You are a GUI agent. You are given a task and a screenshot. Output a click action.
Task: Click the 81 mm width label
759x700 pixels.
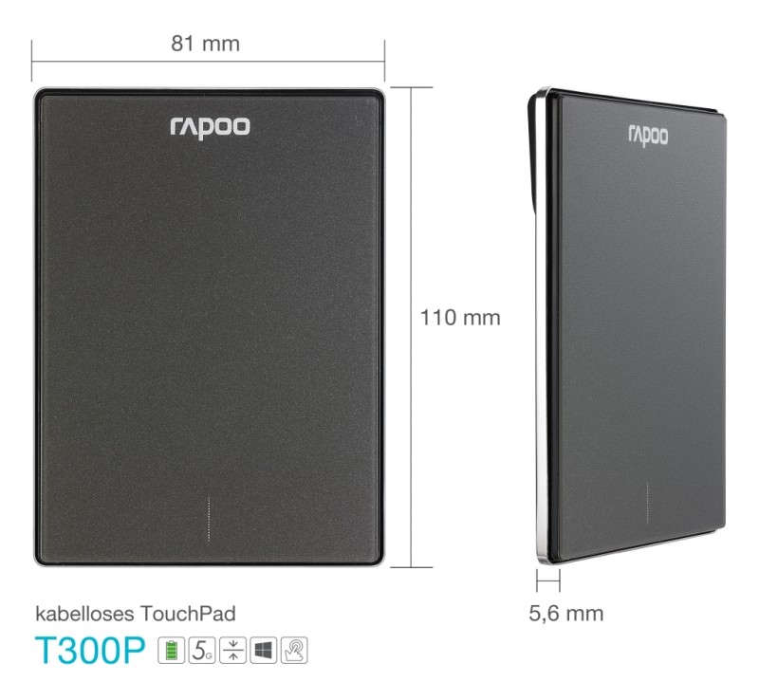pos(205,44)
